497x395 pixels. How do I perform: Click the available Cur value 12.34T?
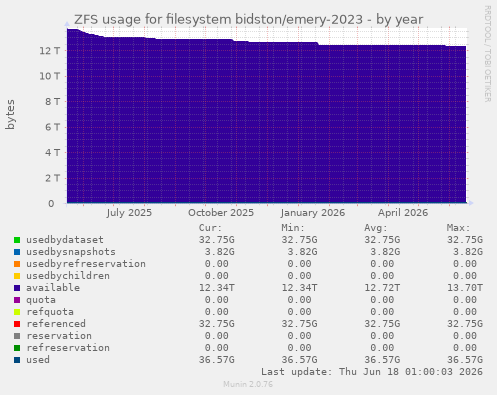[x=217, y=288]
